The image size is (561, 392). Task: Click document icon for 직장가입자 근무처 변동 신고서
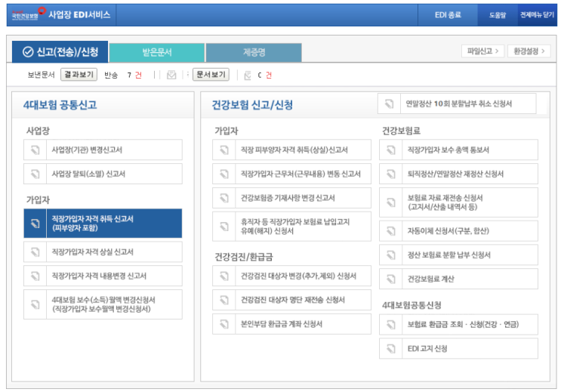point(224,174)
